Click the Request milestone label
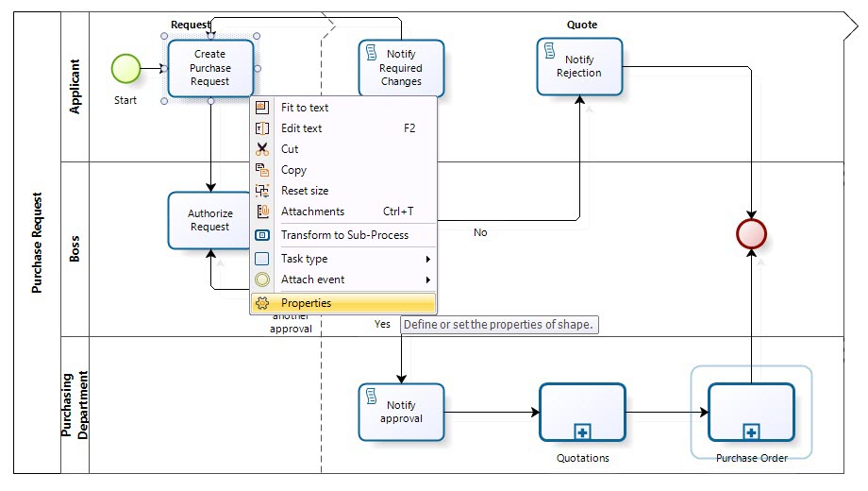 [191, 25]
